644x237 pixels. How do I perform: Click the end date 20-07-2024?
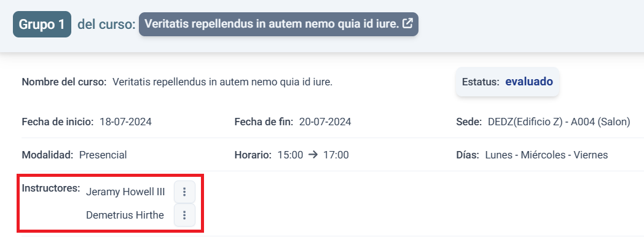(x=325, y=122)
